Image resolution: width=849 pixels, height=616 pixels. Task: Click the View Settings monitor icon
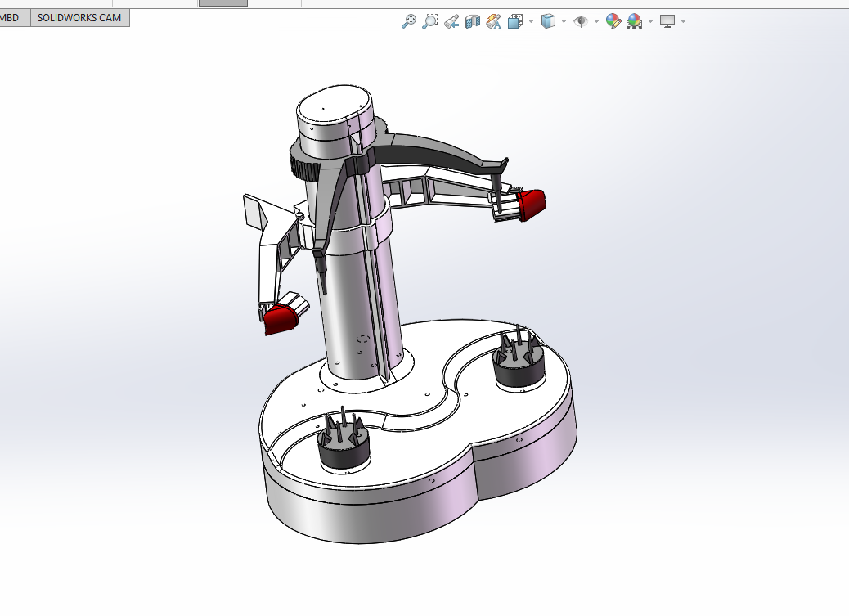click(x=667, y=21)
